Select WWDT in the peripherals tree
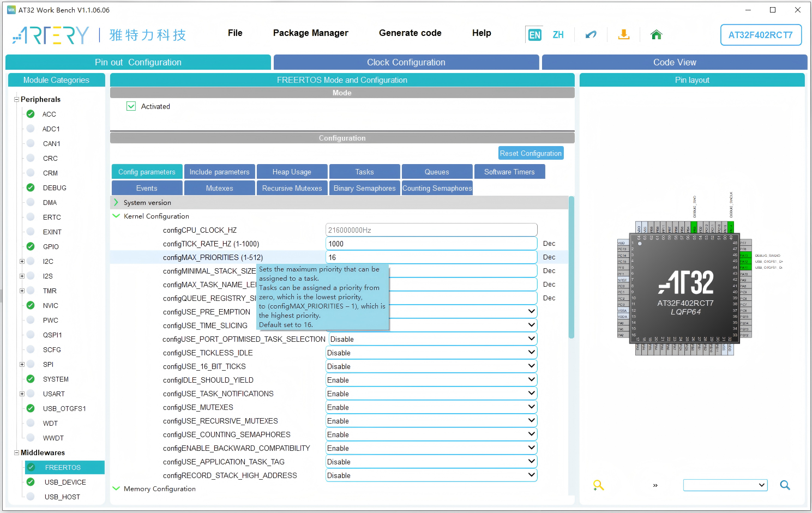Viewport: 812px width, 513px height. coord(53,438)
